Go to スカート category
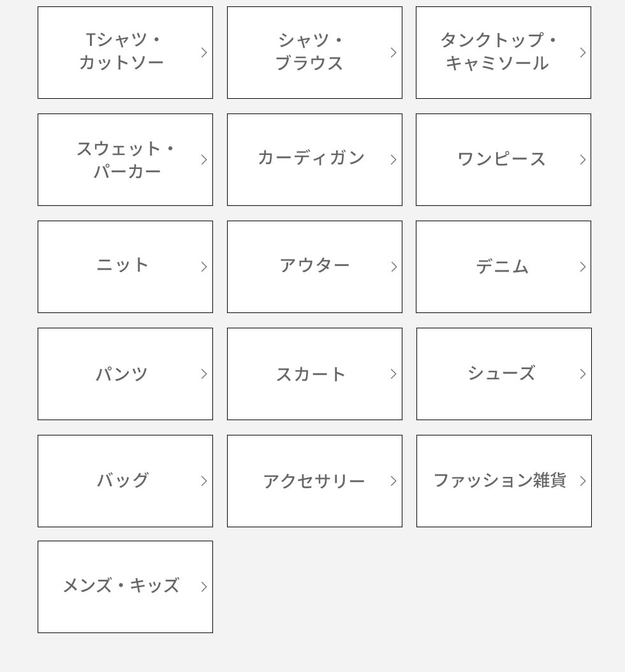 click(x=314, y=374)
